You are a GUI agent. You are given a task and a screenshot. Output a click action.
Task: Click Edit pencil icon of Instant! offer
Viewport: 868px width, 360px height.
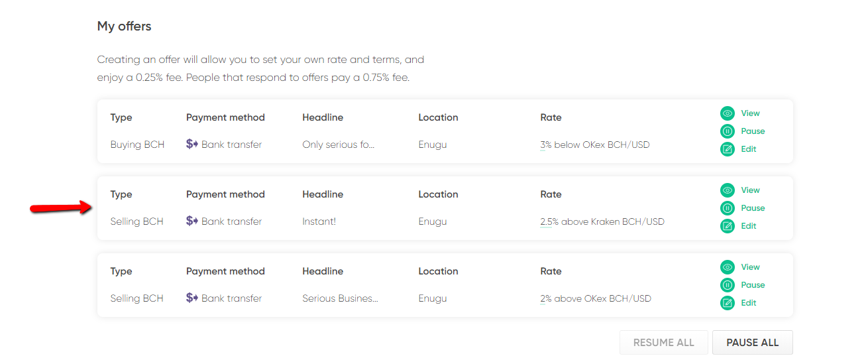tap(728, 226)
